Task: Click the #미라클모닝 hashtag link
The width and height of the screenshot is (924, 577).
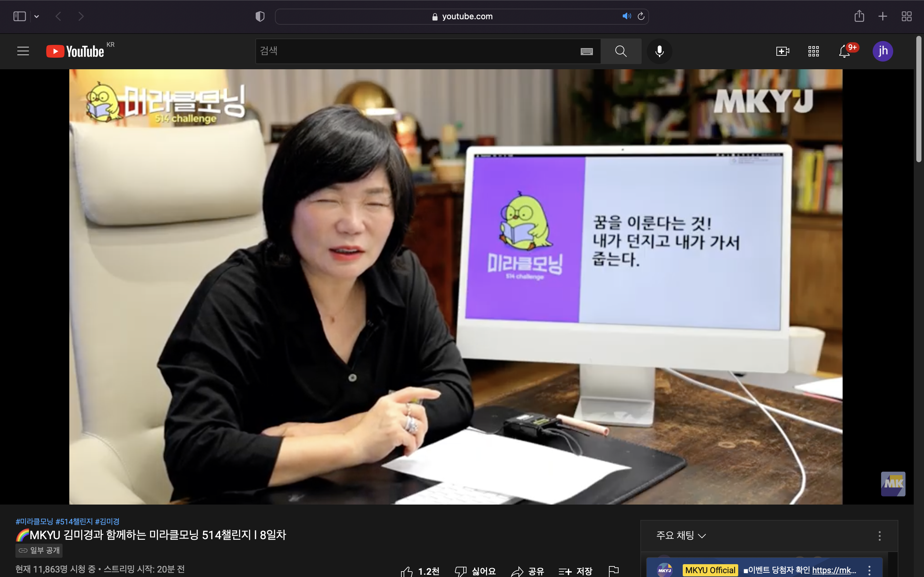Action: point(34,521)
